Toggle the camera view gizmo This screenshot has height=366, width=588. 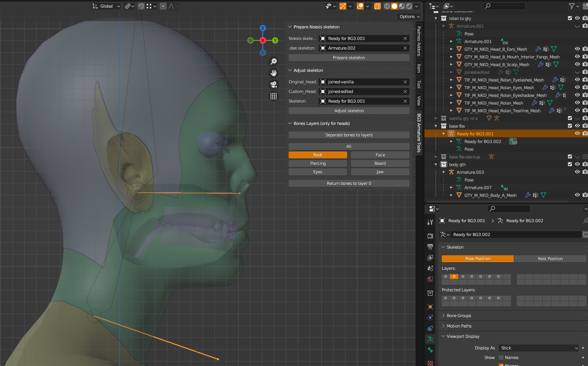(x=274, y=84)
